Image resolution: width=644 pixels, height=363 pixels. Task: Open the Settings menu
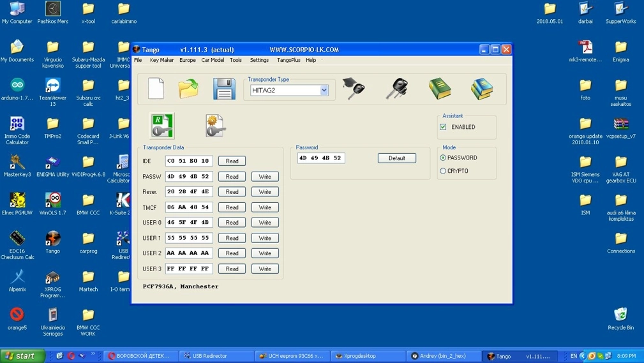pyautogui.click(x=259, y=60)
